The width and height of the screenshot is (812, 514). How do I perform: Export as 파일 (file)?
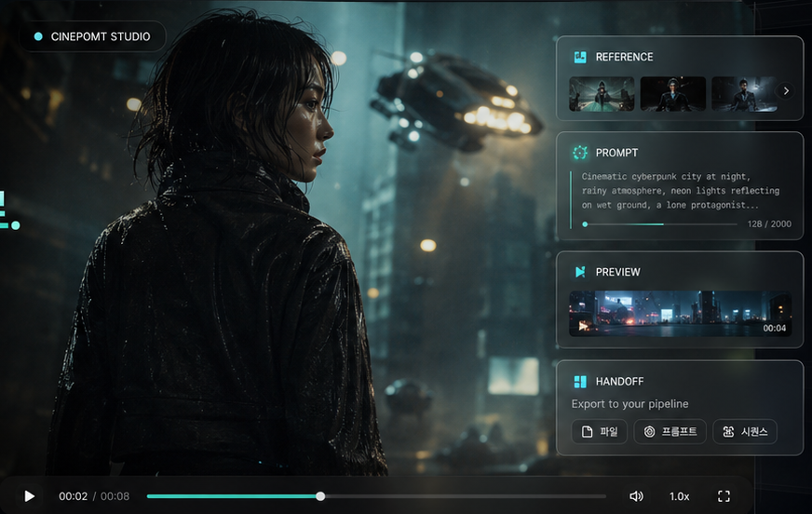coord(599,432)
